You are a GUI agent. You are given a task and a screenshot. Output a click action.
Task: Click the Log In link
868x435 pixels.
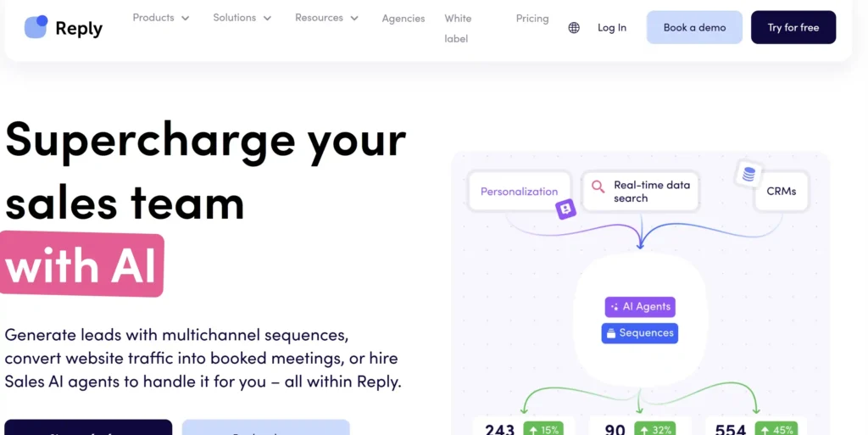612,28
